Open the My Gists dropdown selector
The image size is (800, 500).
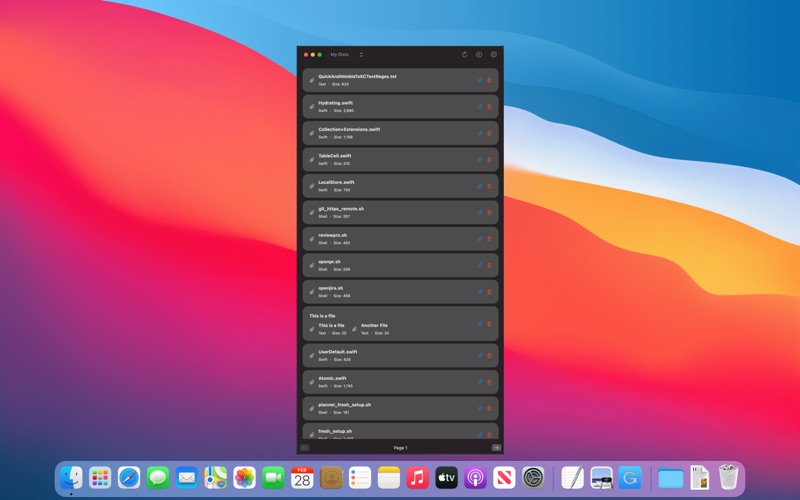click(346, 55)
